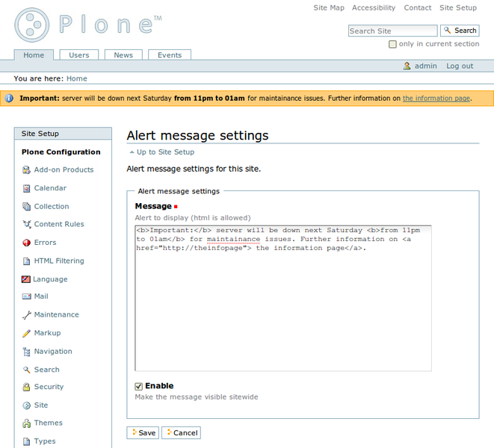Toggle only in current section checkbox

pos(392,44)
